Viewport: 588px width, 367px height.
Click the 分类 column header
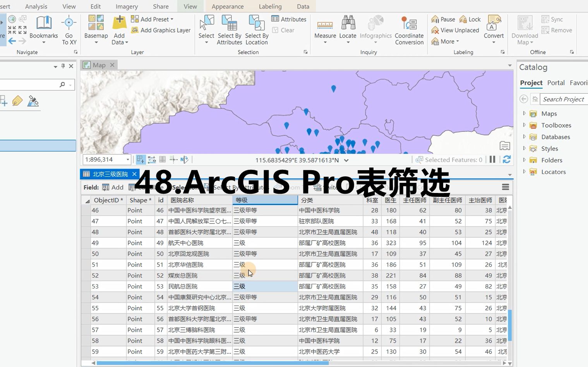pos(331,200)
